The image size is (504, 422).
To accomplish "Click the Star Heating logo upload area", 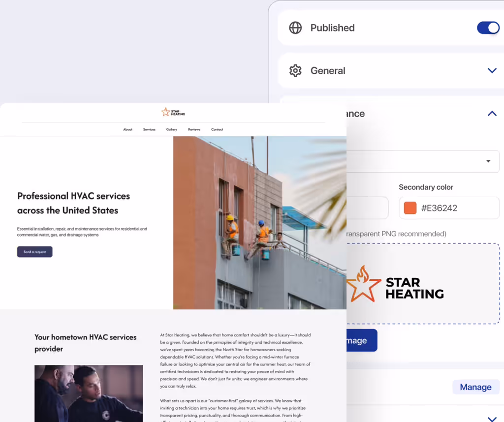I will click(x=423, y=284).
